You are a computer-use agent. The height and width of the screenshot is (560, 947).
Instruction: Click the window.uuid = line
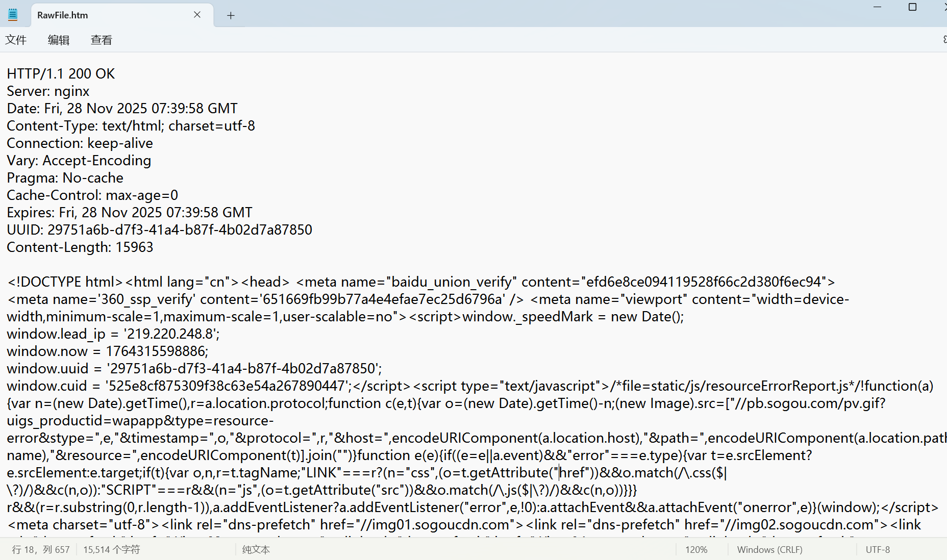click(x=194, y=369)
